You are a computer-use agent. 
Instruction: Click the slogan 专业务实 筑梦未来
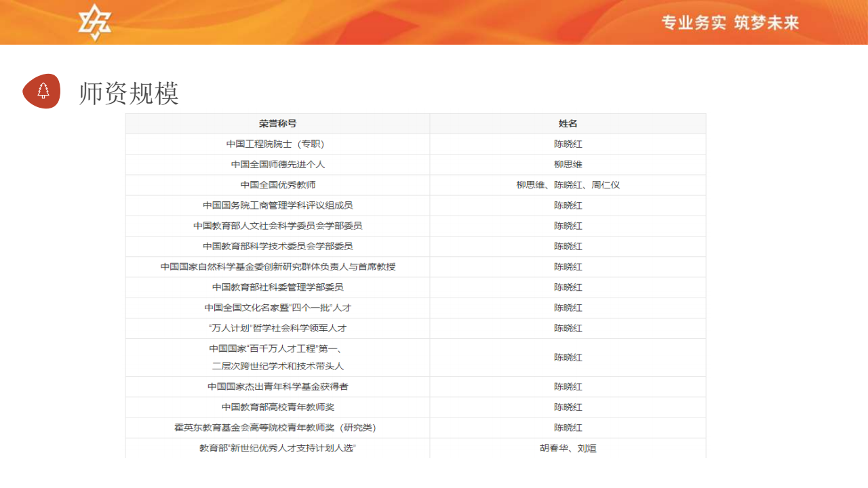730,23
